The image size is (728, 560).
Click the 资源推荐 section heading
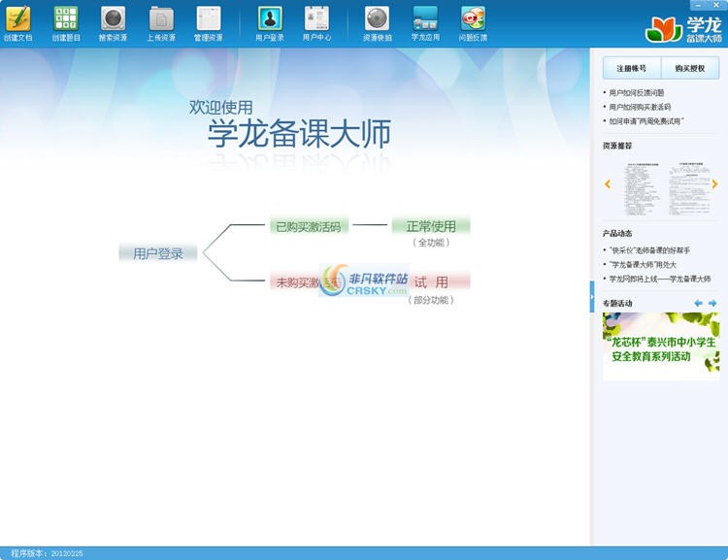click(617, 146)
